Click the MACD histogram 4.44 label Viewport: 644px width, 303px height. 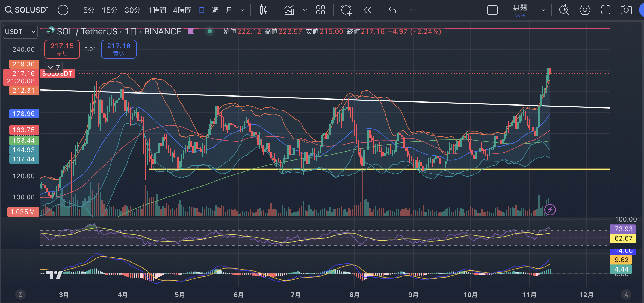[621, 269]
